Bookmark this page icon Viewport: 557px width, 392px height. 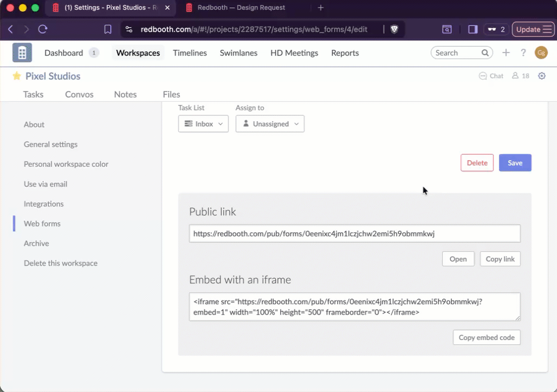coord(108,29)
